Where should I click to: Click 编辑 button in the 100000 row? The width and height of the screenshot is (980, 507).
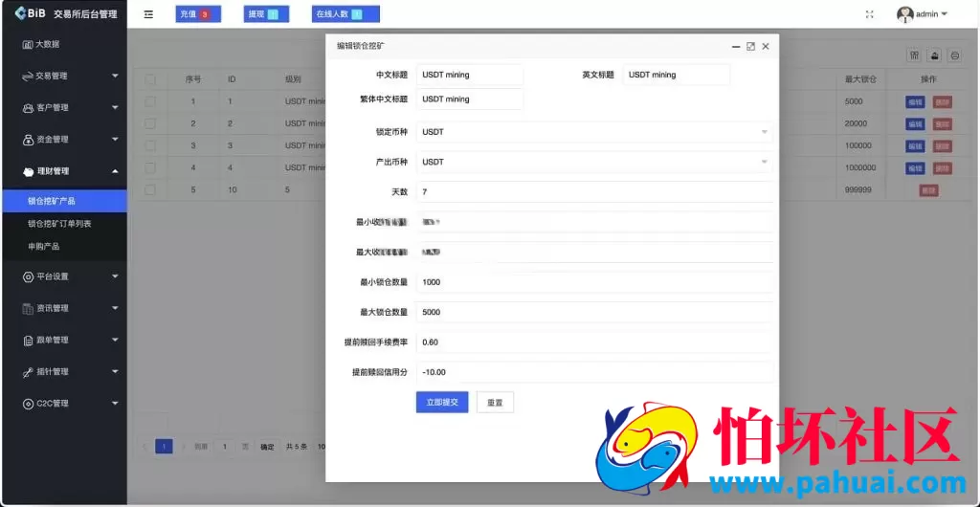coord(914,146)
